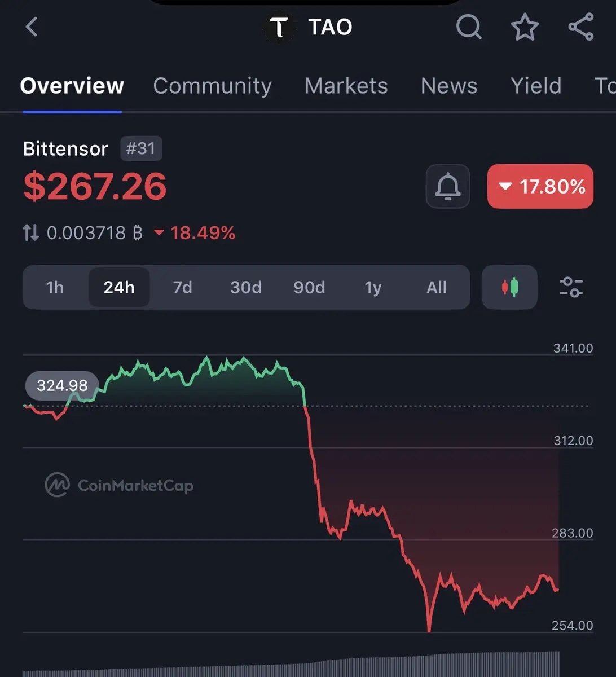
Task: Tap the 17.80% change badge
Action: (540, 186)
